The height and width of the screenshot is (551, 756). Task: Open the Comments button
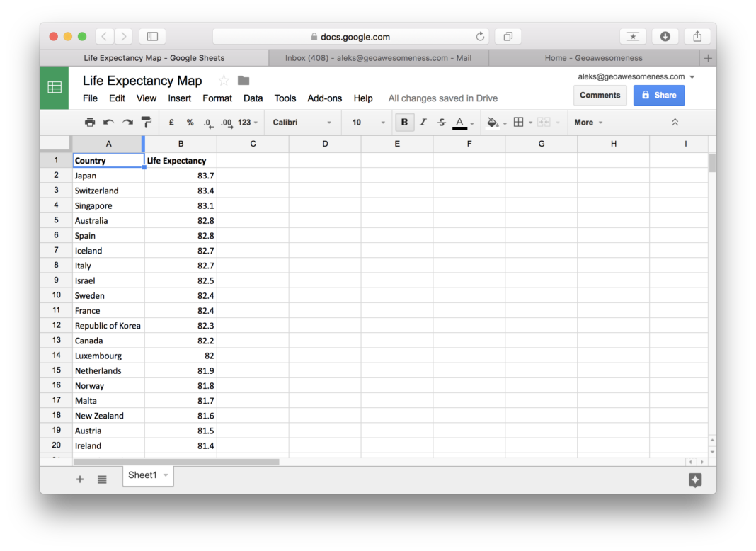tap(600, 95)
